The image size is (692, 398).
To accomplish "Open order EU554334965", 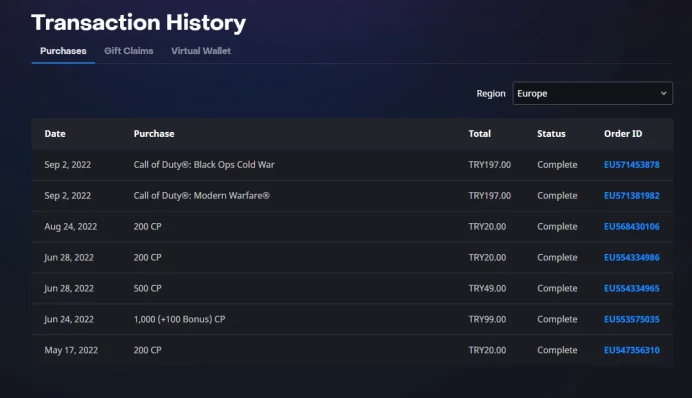I will 632,288.
